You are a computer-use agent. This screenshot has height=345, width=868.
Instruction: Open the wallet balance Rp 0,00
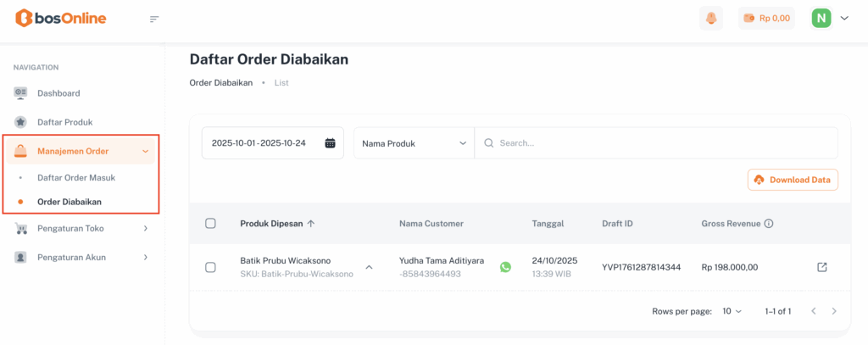(766, 18)
